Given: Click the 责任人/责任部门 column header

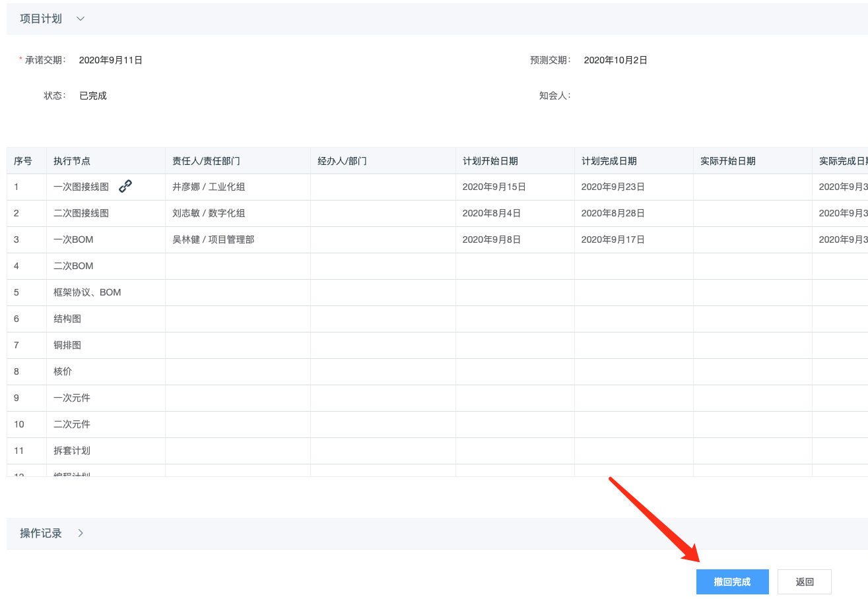Looking at the screenshot, I should (x=206, y=161).
